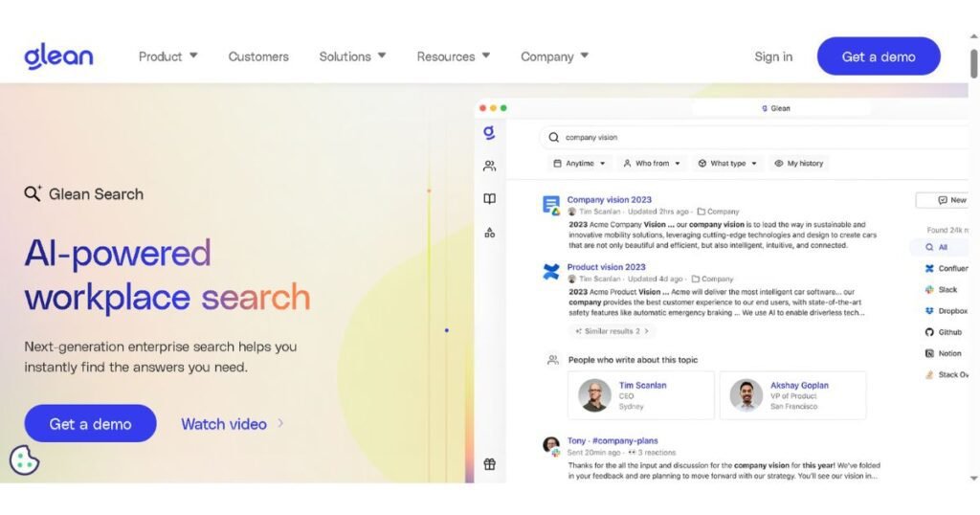The height and width of the screenshot is (515, 980).
Task: Open the cookie preferences icon
Action: pyautogui.click(x=24, y=460)
